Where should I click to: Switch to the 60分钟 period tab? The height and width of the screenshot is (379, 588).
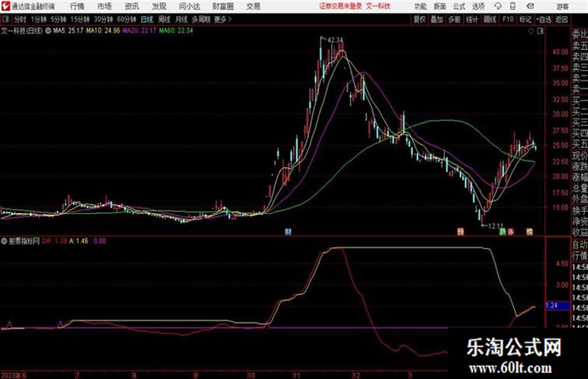(127, 19)
